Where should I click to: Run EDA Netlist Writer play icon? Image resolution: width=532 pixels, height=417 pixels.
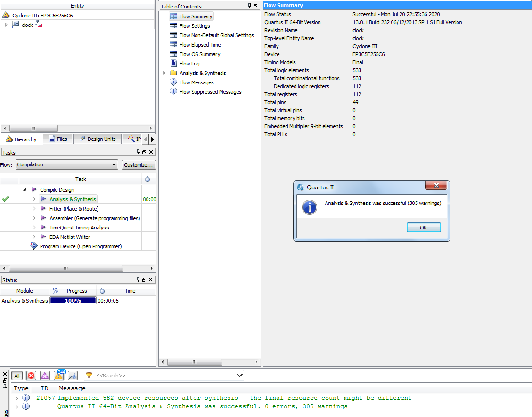click(43, 237)
